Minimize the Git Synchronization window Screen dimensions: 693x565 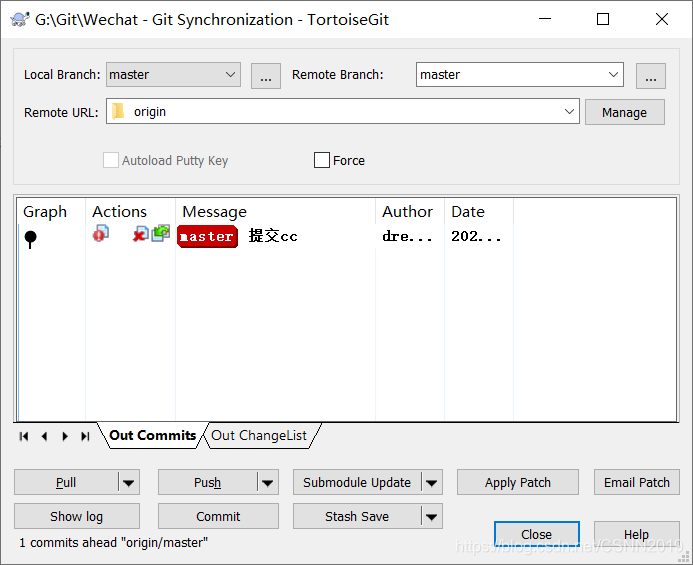point(545,19)
